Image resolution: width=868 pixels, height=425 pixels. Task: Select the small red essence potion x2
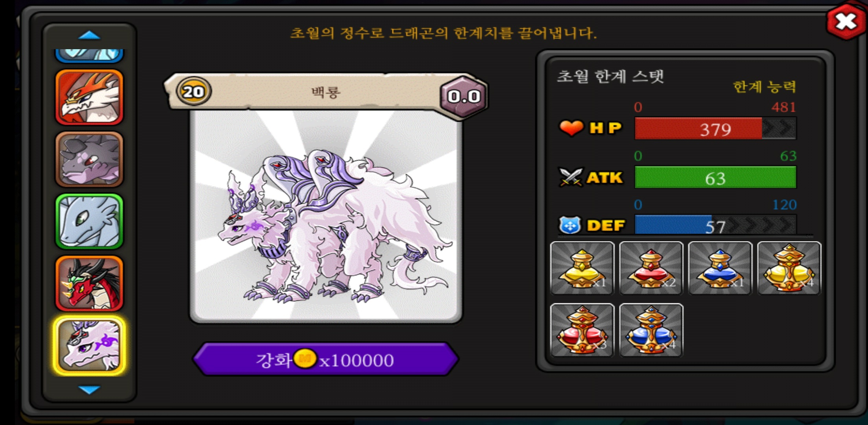point(651,268)
